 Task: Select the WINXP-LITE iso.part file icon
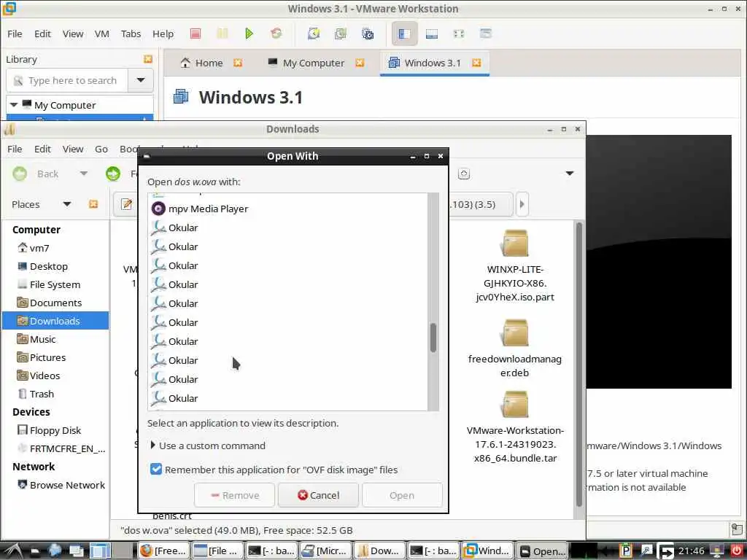tap(515, 243)
